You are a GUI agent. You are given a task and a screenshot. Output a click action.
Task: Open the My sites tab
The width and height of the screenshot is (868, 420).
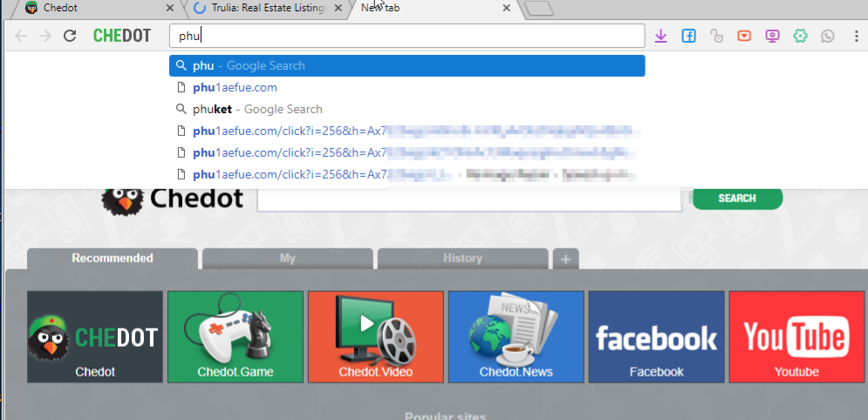coord(287,259)
